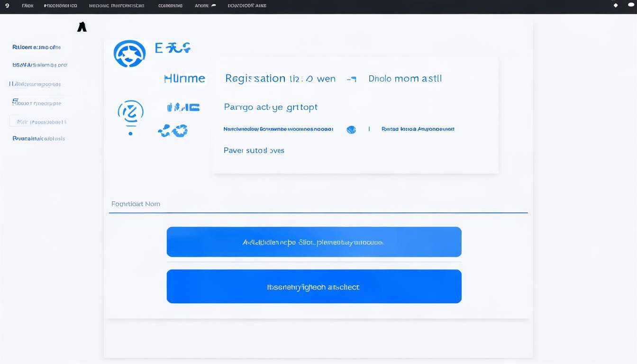The height and width of the screenshot is (364, 637).
Task: Click the 9 icon in top-left corner
Action: [7, 6]
